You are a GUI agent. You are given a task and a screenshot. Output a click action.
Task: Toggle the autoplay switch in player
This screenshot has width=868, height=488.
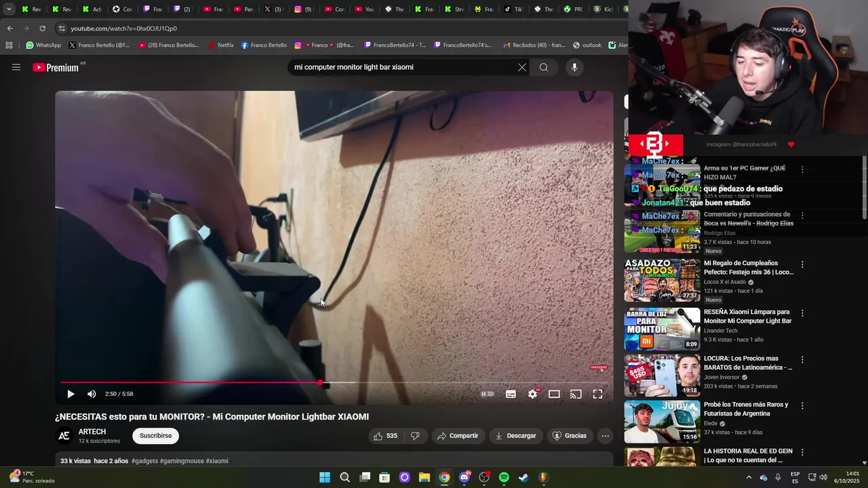pos(488,394)
